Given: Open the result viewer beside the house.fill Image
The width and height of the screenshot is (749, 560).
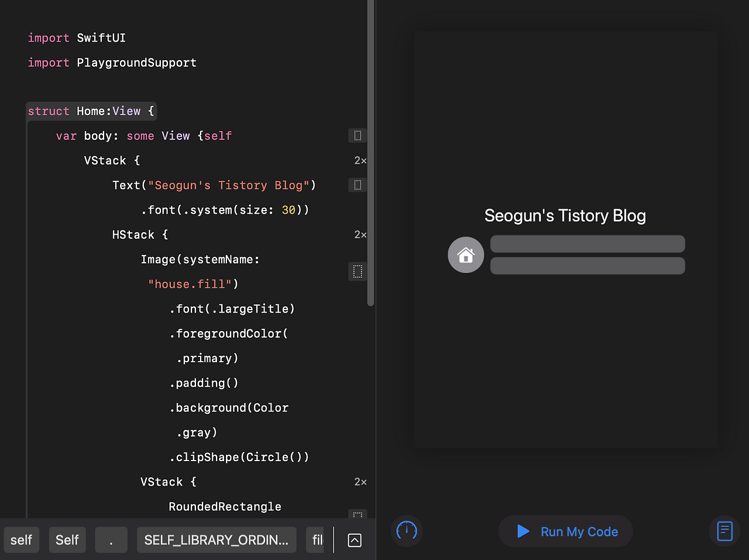Looking at the screenshot, I should [x=358, y=271].
